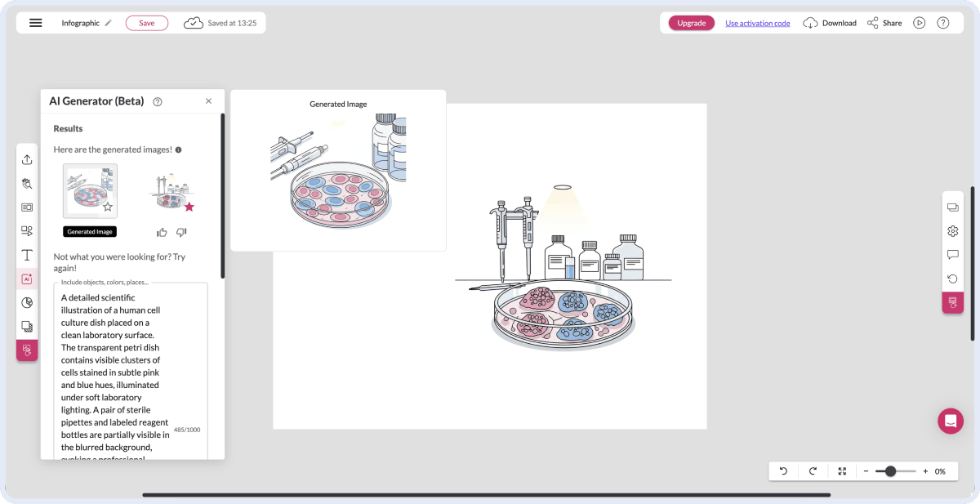Screen dimensions: 980x504
Task: Start the presentation preview
Action: (920, 22)
